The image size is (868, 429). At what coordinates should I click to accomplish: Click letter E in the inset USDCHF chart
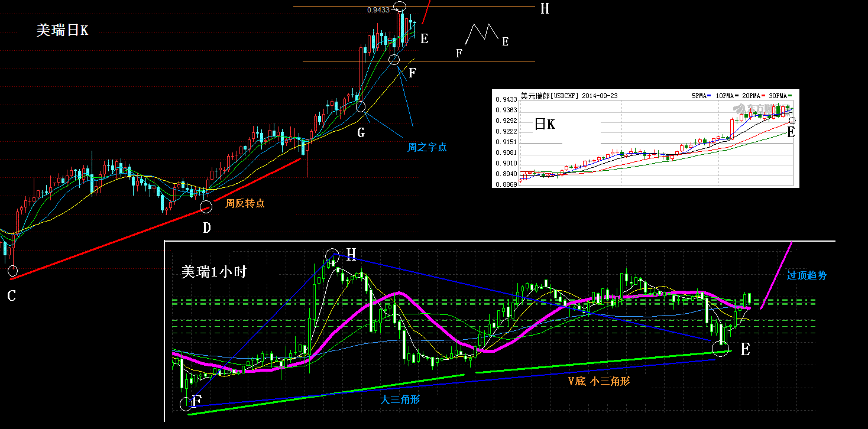click(x=791, y=132)
